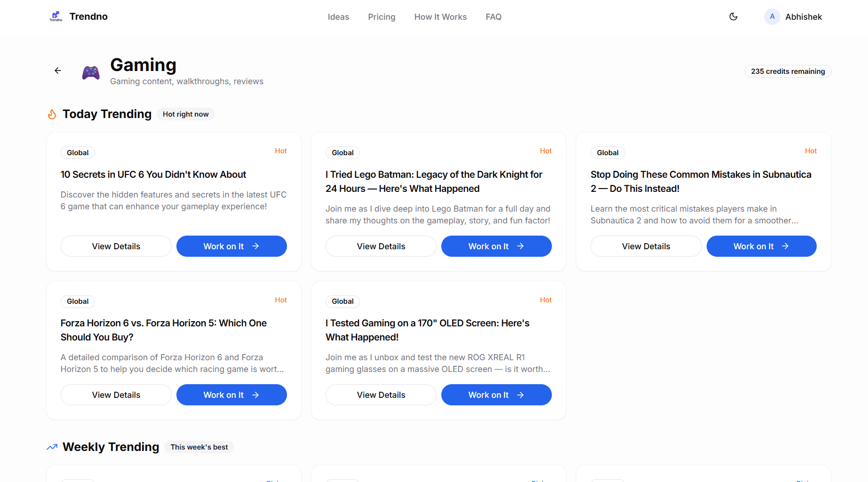
Task: Click the Global tag on Subnautica 2 card
Action: pos(608,153)
